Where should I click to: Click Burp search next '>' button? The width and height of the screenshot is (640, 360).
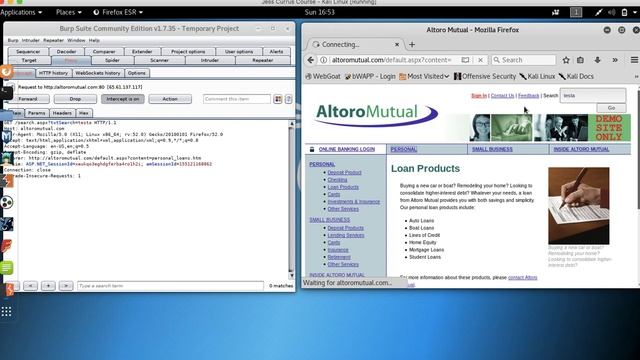coord(66,286)
